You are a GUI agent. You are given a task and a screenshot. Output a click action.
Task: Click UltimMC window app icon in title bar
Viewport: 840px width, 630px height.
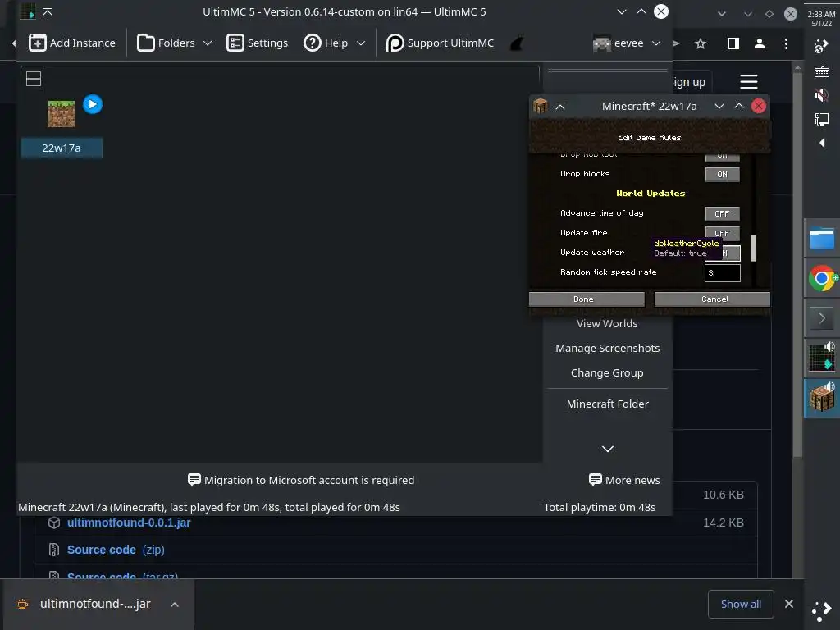27,11
